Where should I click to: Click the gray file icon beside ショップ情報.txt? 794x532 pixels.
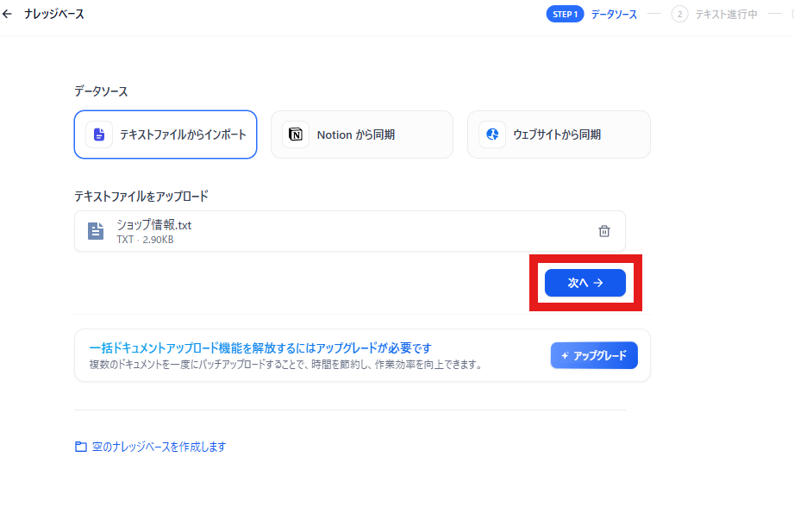point(96,231)
